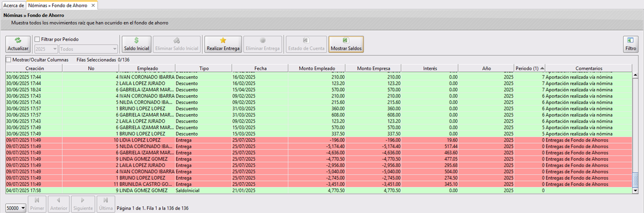Sort by the Creación column header
Image resolution: width=644 pixels, height=213 pixels.
point(35,68)
